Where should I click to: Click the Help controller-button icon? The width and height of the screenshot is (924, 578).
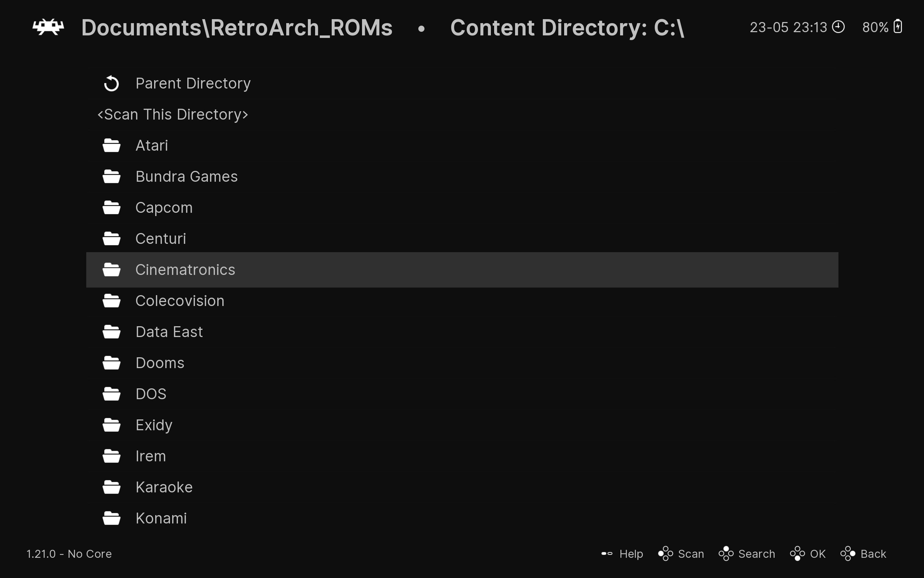click(607, 553)
